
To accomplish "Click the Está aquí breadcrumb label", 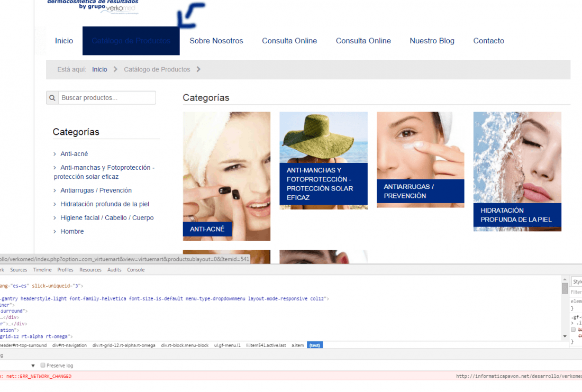I will tap(71, 69).
